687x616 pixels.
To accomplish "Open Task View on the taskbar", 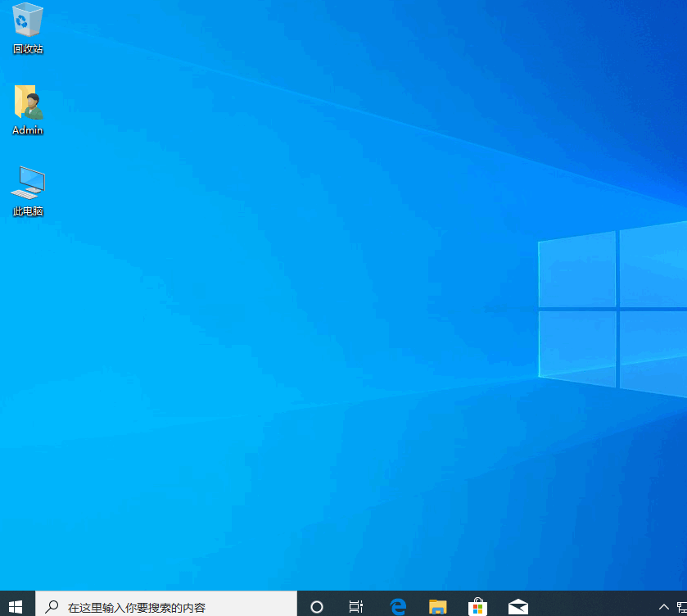I will coord(356,607).
